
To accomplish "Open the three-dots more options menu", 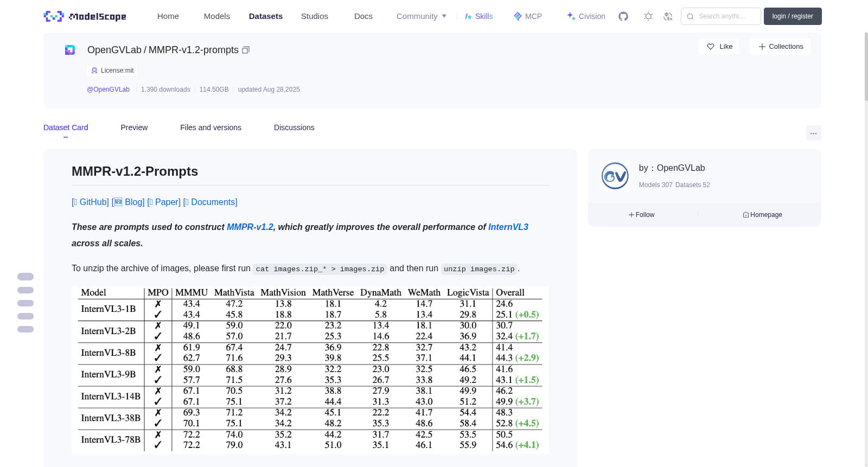I will click(813, 133).
